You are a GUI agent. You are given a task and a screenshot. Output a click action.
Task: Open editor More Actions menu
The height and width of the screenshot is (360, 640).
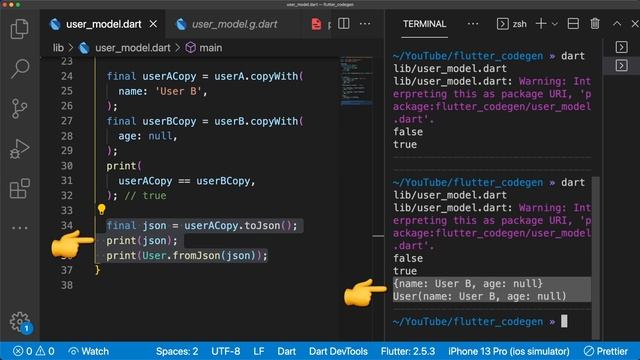[x=365, y=24]
